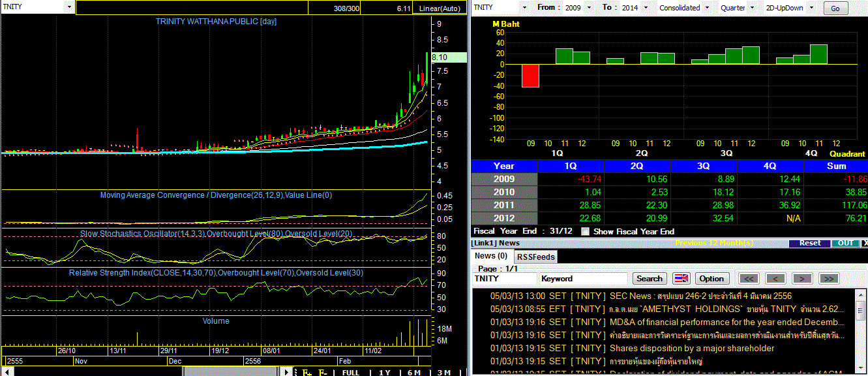Screen dimensions: 868x376
Task: Go to last news page (>>)
Action: 829,279
